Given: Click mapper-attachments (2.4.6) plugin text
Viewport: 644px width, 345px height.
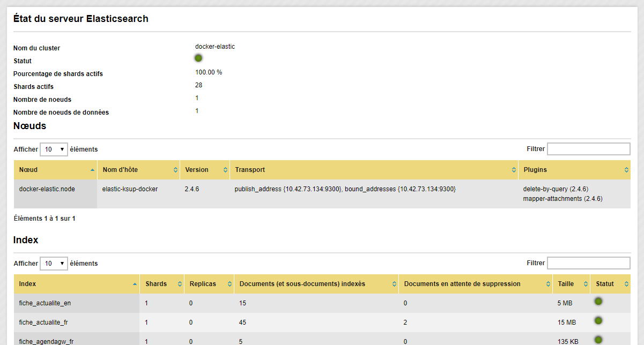Looking at the screenshot, I should tap(562, 199).
